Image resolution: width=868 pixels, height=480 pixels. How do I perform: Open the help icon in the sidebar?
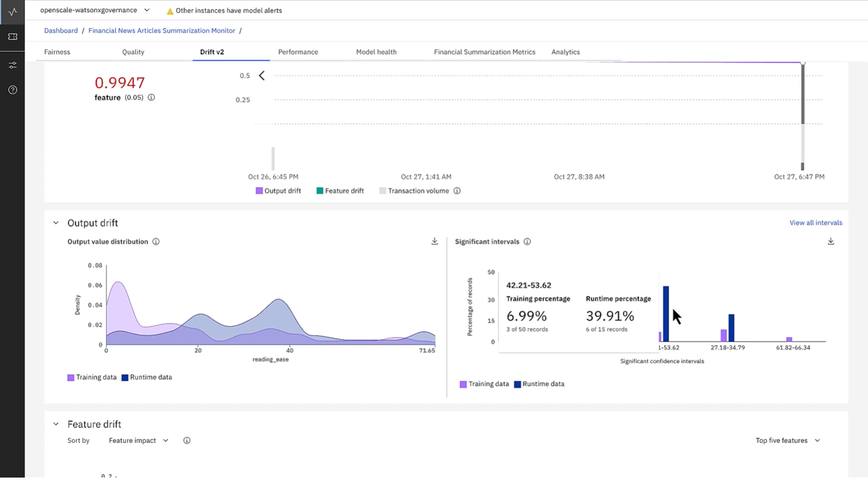[x=12, y=90]
